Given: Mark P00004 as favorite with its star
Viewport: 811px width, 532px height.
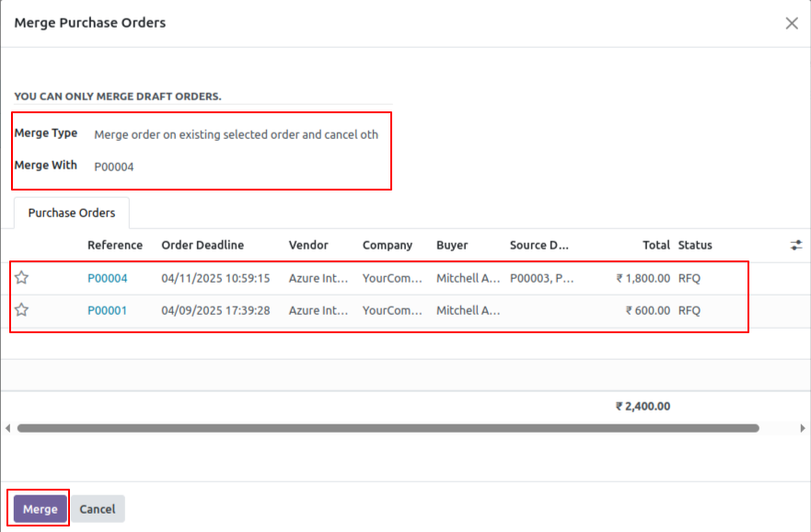Looking at the screenshot, I should click(20, 277).
